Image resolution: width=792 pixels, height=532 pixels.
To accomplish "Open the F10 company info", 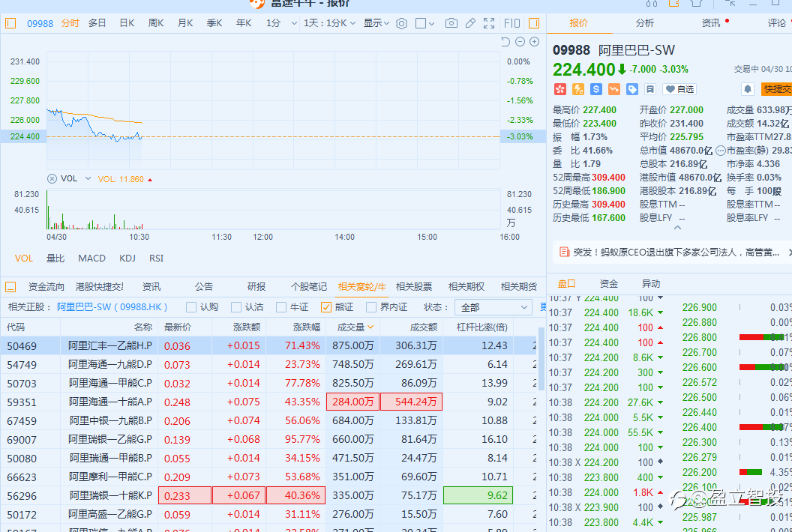I will 511,23.
